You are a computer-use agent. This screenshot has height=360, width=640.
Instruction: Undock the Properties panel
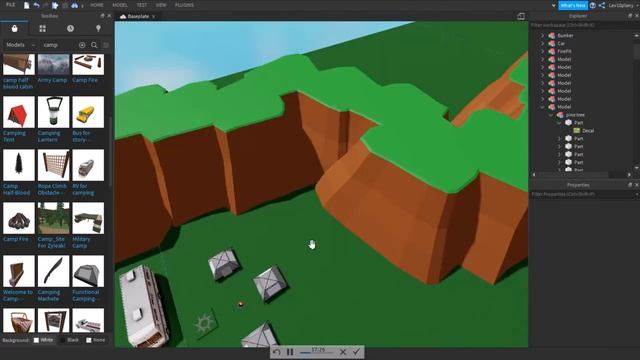click(630, 185)
